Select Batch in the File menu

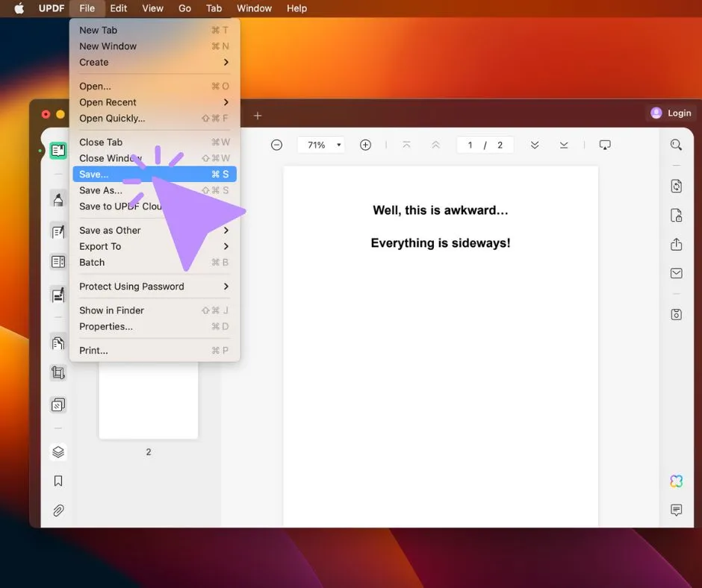point(155,262)
